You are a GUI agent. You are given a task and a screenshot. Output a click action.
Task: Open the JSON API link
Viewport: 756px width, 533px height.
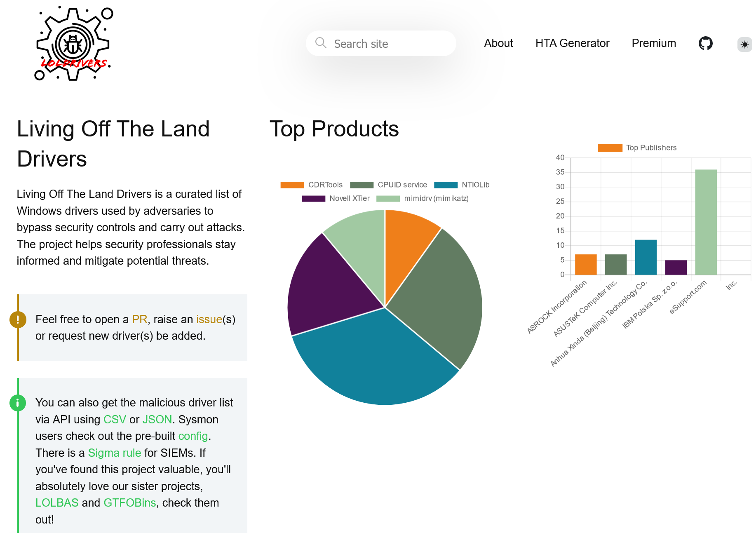[x=157, y=420]
